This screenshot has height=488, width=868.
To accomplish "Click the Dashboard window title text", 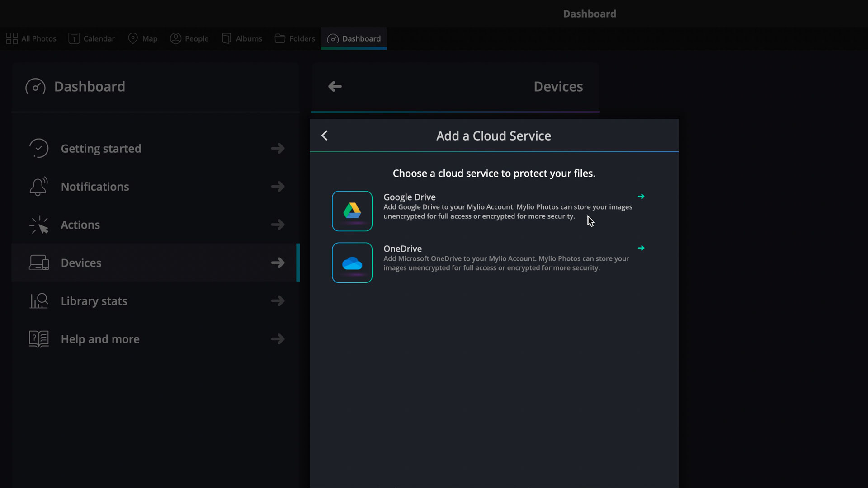I will point(590,14).
